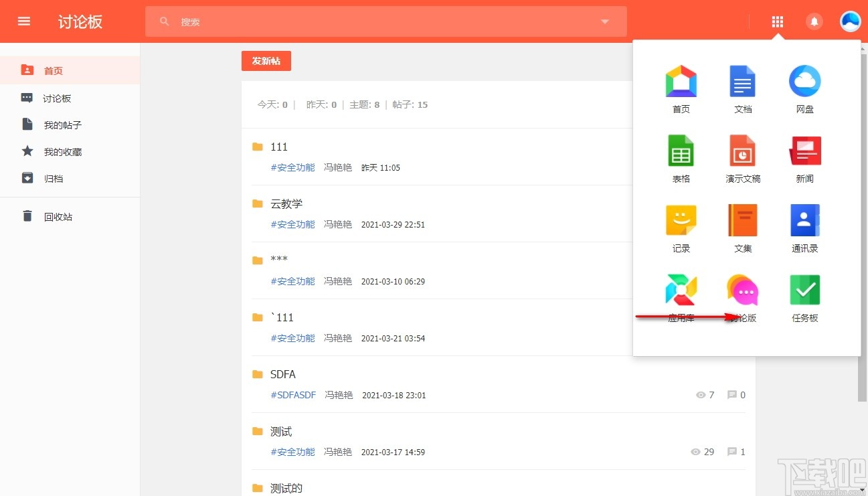Click the view count eye on SDFA
Screen dimensions: 868x496
click(x=701, y=395)
